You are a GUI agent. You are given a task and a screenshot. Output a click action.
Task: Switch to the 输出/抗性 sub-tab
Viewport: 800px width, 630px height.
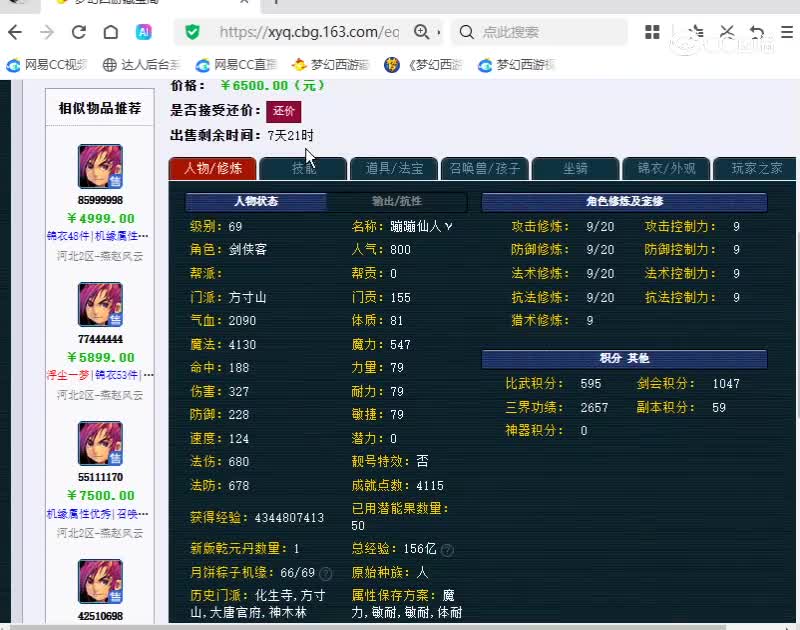point(396,201)
